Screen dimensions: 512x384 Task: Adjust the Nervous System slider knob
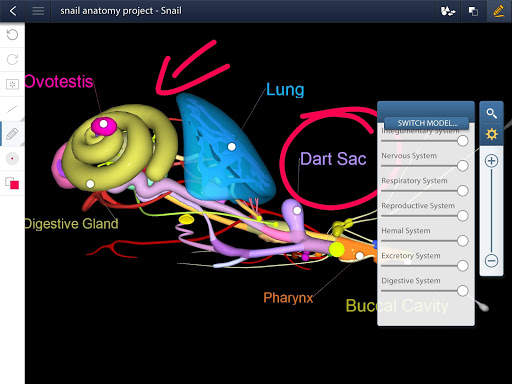click(x=463, y=166)
